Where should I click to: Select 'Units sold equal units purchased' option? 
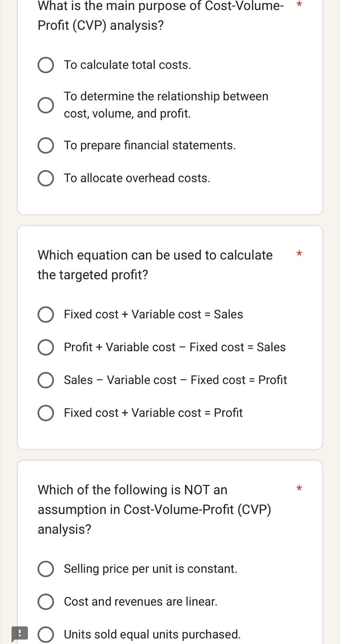[x=46, y=635]
